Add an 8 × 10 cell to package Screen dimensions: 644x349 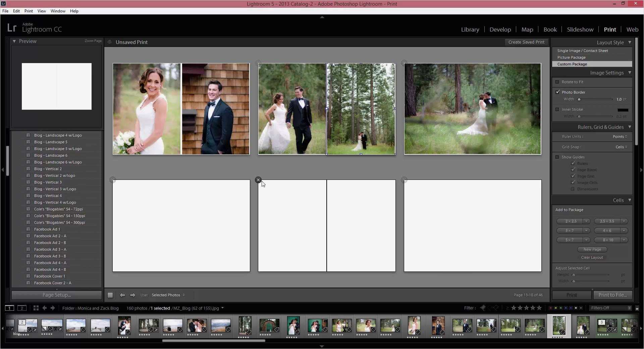tap(607, 240)
